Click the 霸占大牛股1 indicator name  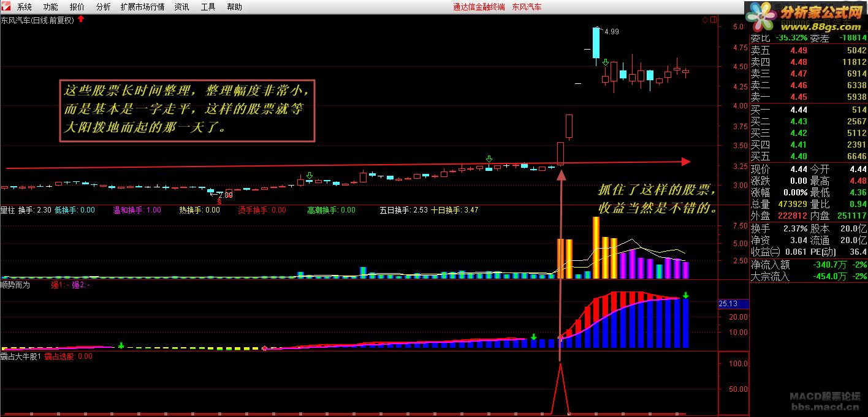pyautogui.click(x=21, y=356)
